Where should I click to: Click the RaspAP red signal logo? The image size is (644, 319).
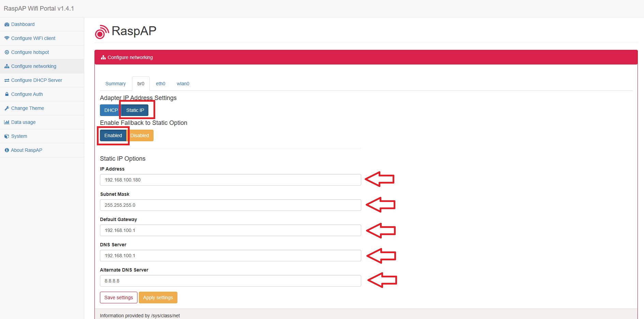[102, 32]
